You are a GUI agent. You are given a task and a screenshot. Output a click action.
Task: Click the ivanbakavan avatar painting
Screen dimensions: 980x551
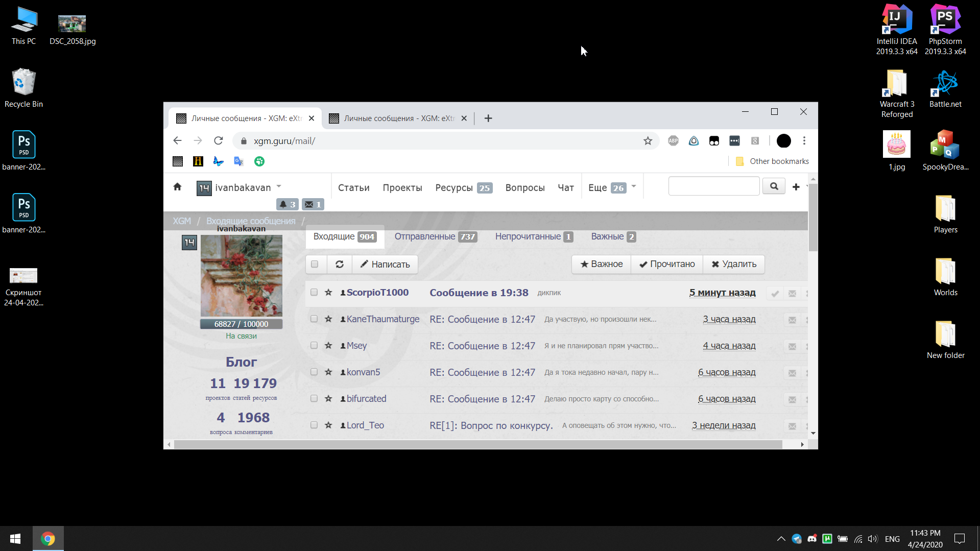pos(241,276)
